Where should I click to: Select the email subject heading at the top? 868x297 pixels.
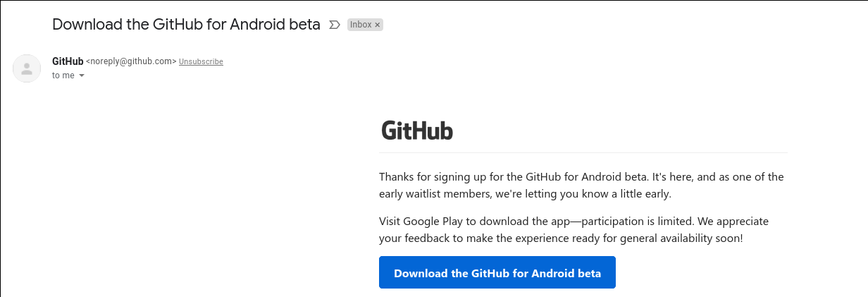(186, 24)
